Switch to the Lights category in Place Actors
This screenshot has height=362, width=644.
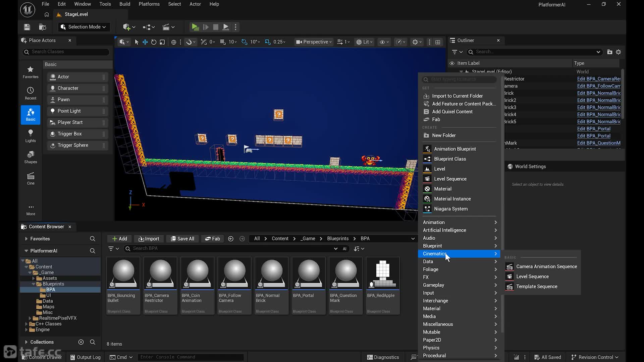point(31,136)
